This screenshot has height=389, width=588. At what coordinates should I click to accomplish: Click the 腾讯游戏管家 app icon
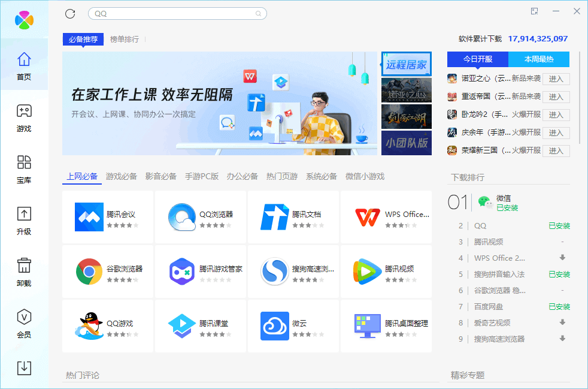[x=182, y=272]
